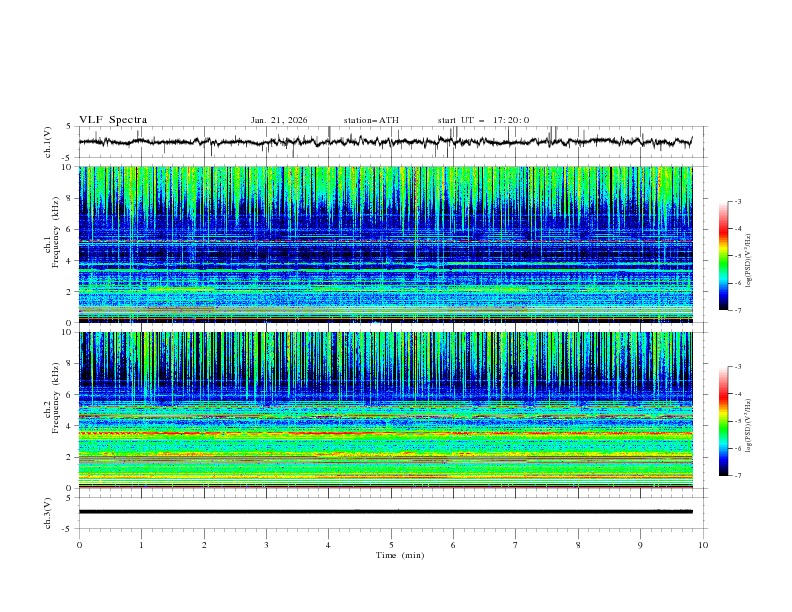792x612 pixels.
Task: Click the "VLF Spectra" plot title
Action: (113, 120)
